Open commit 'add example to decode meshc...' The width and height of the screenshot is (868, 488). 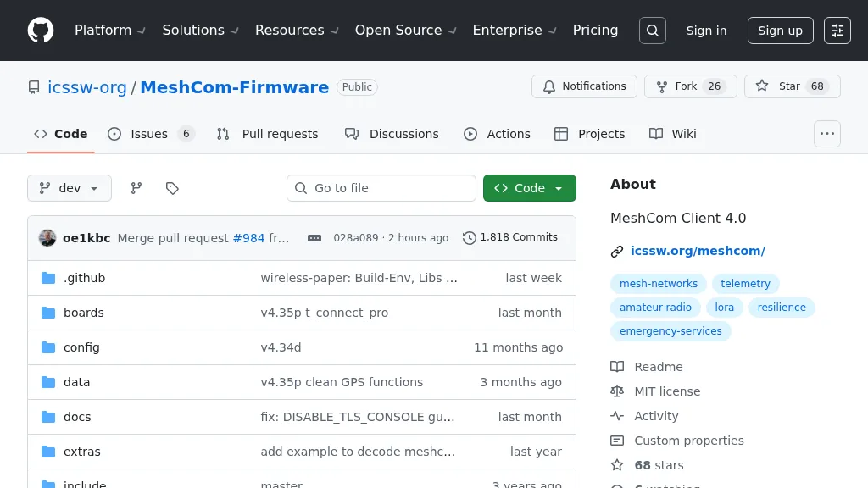358,452
